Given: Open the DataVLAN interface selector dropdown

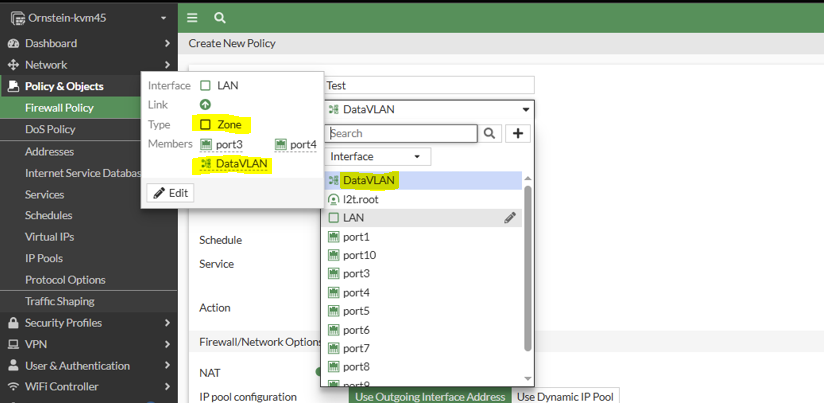Looking at the screenshot, I should [x=428, y=110].
